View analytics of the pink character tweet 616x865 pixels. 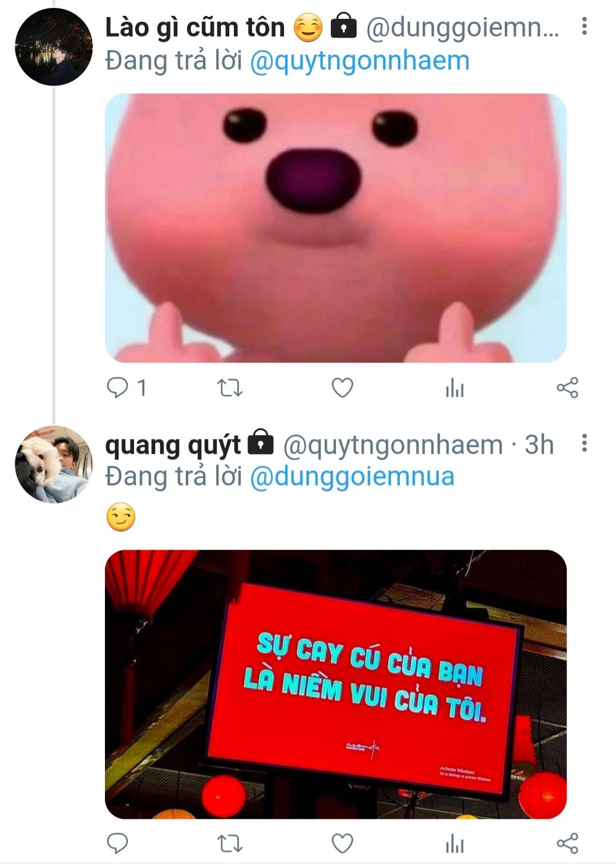455,389
